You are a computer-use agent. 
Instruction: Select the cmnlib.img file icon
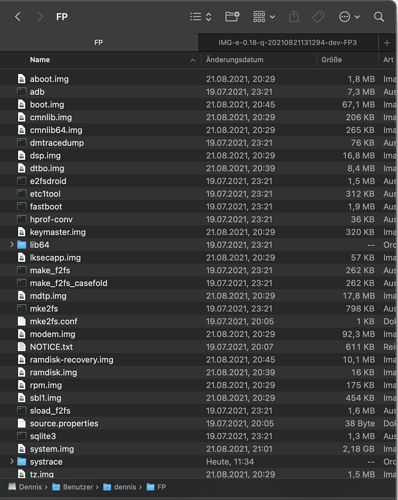tap(22, 117)
